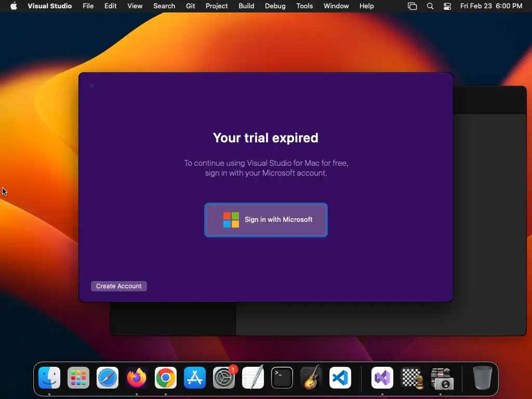Screen dimensions: 532x399
Task: Open Control Center in menu bar
Action: click(x=447, y=6)
